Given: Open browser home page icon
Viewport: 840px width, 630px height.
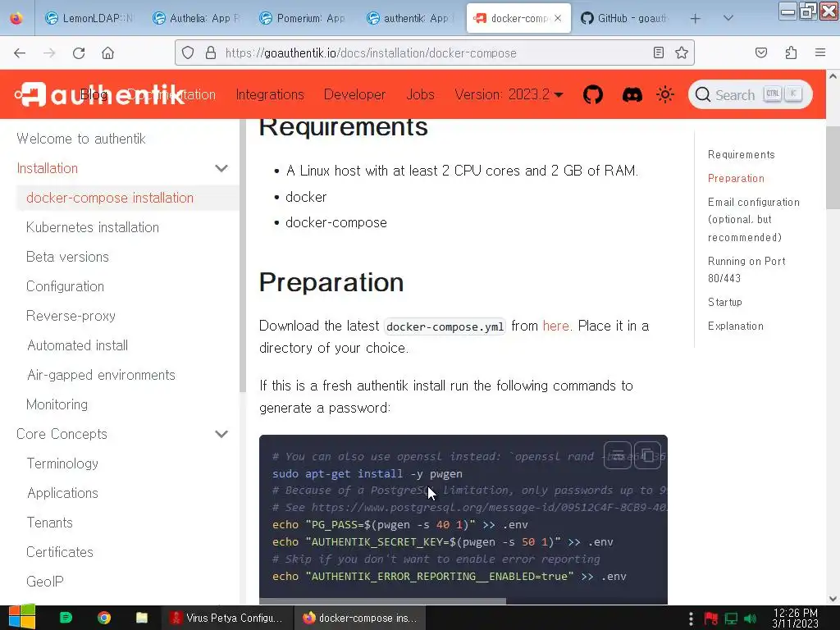Looking at the screenshot, I should (107, 52).
